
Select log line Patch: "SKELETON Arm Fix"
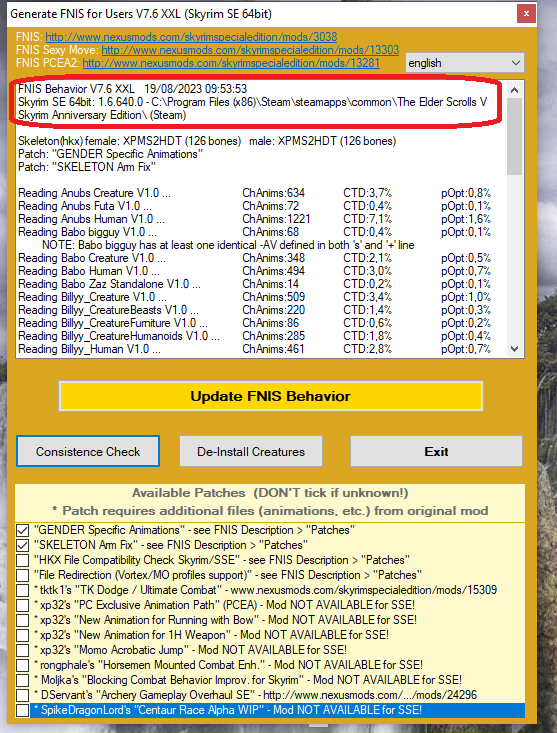tap(87, 167)
